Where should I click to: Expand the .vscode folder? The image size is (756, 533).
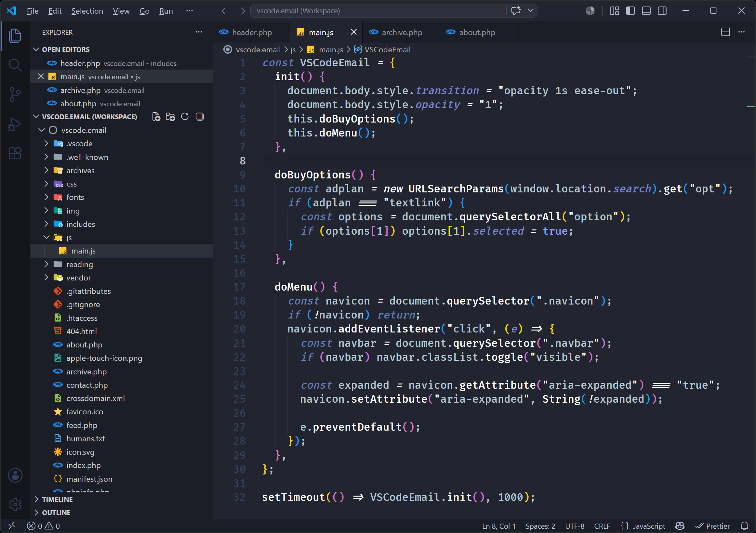46,143
